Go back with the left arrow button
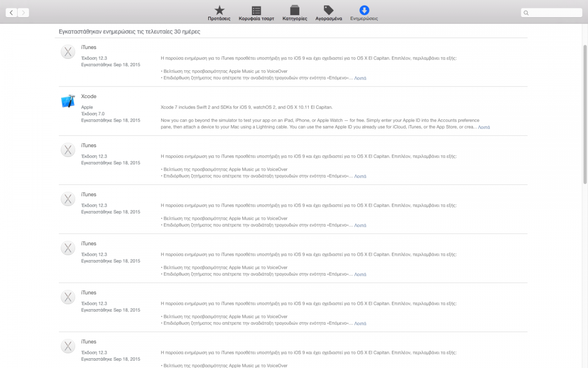 pos(11,13)
